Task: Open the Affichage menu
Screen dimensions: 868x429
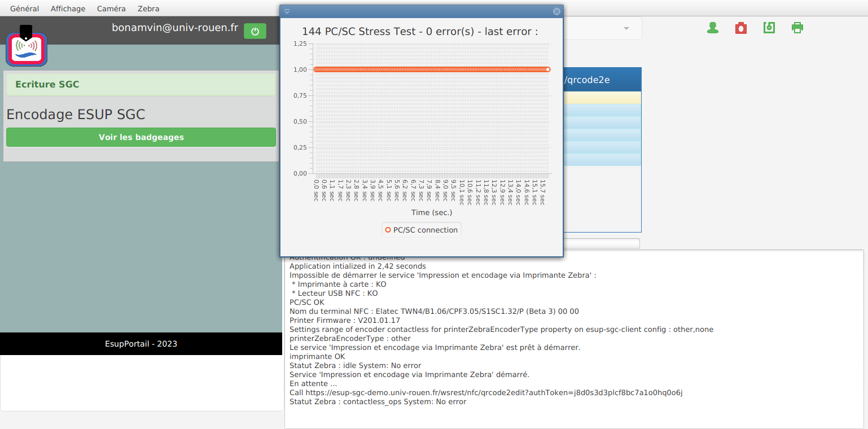Action: click(x=68, y=8)
